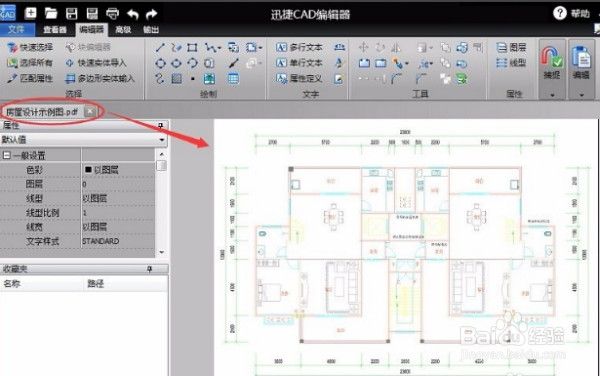Click the Save icon
Image resolution: width=600 pixels, height=376 pixels.
(72, 14)
